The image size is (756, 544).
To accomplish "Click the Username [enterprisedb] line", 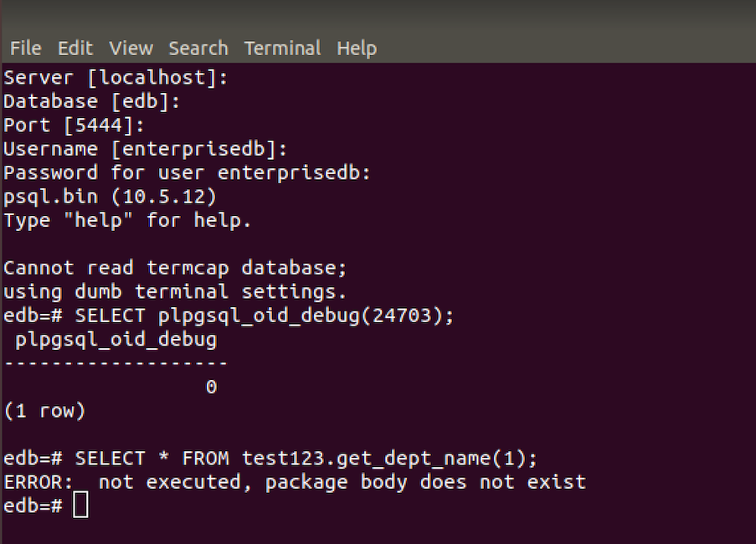I will [146, 149].
